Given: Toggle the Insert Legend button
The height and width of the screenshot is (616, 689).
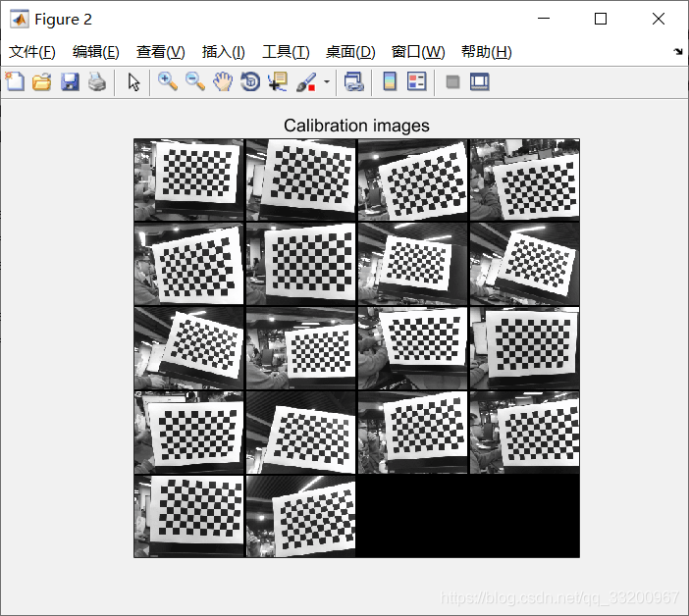Looking at the screenshot, I should coord(417,82).
